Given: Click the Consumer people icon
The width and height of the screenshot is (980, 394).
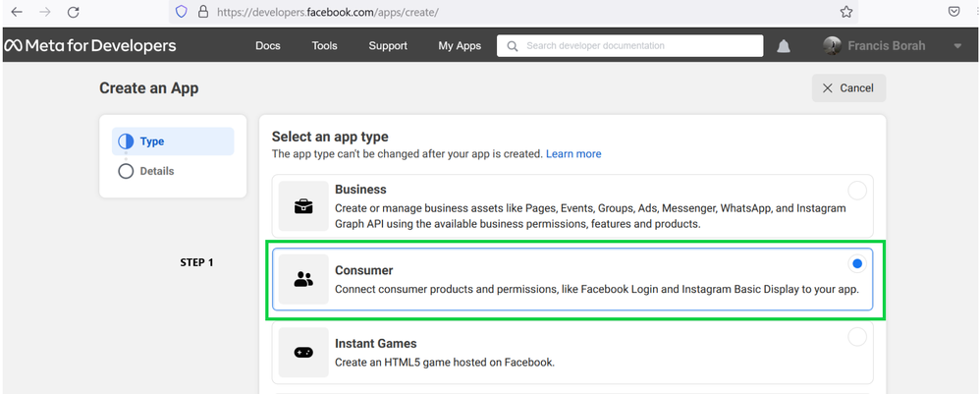Looking at the screenshot, I should tap(303, 280).
